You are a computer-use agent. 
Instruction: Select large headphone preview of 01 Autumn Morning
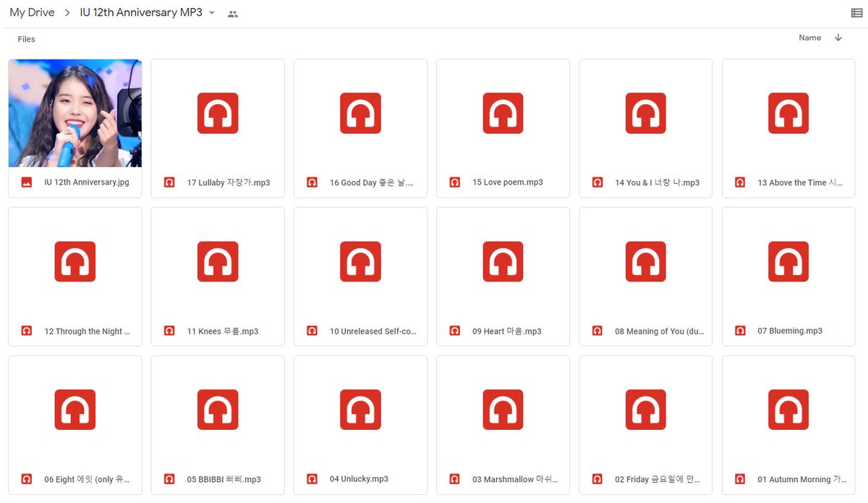click(788, 410)
